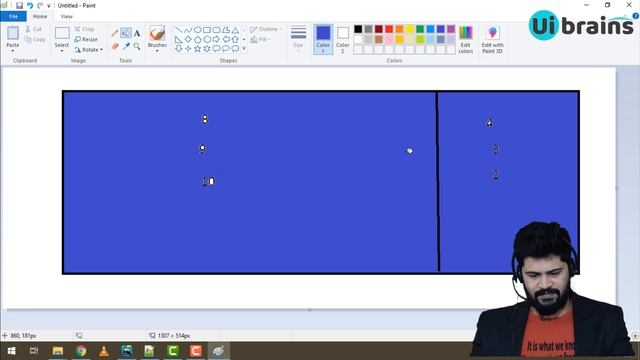Choose the Line shape

pos(178,30)
